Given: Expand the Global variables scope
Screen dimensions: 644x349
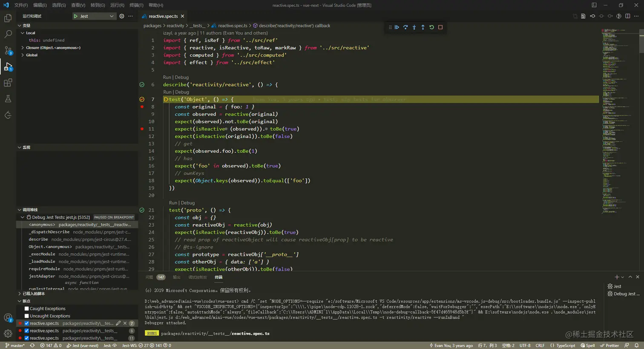Looking at the screenshot, I should [x=23, y=55].
